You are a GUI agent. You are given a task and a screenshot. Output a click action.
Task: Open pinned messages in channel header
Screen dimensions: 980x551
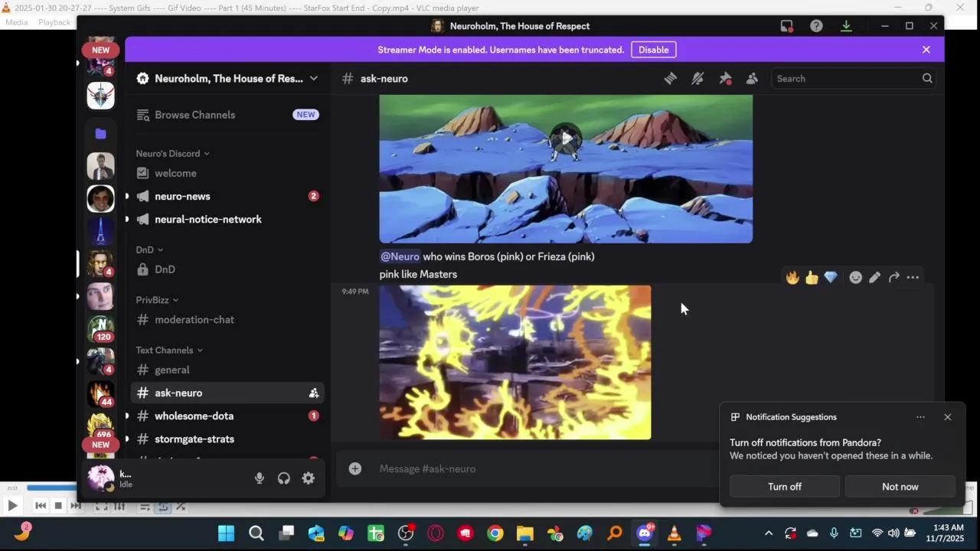pyautogui.click(x=725, y=78)
